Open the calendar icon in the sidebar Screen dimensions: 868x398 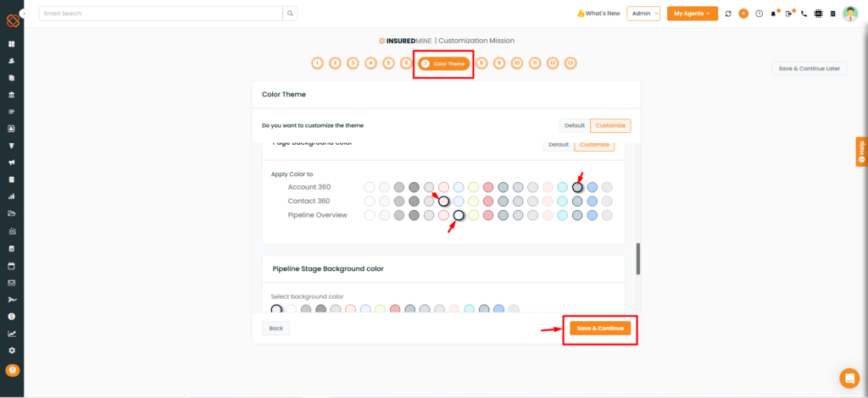coord(12,266)
